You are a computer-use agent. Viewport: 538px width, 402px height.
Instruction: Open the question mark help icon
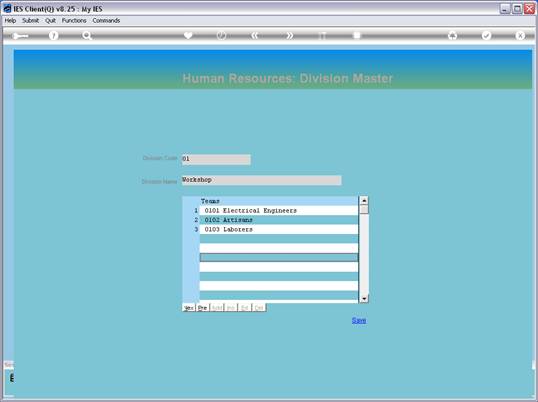tap(53, 36)
